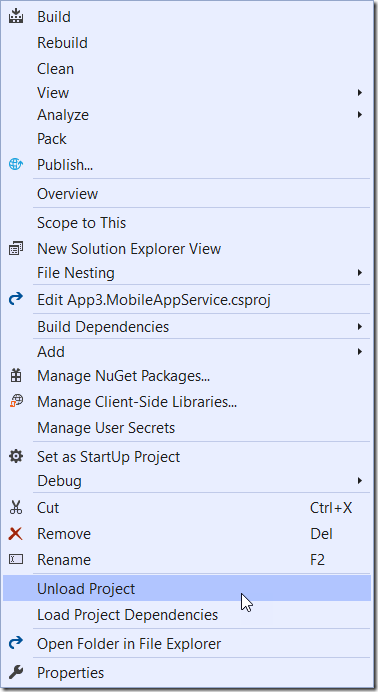Click the Properties wrench icon
The height and width of the screenshot is (692, 378).
tap(16, 673)
